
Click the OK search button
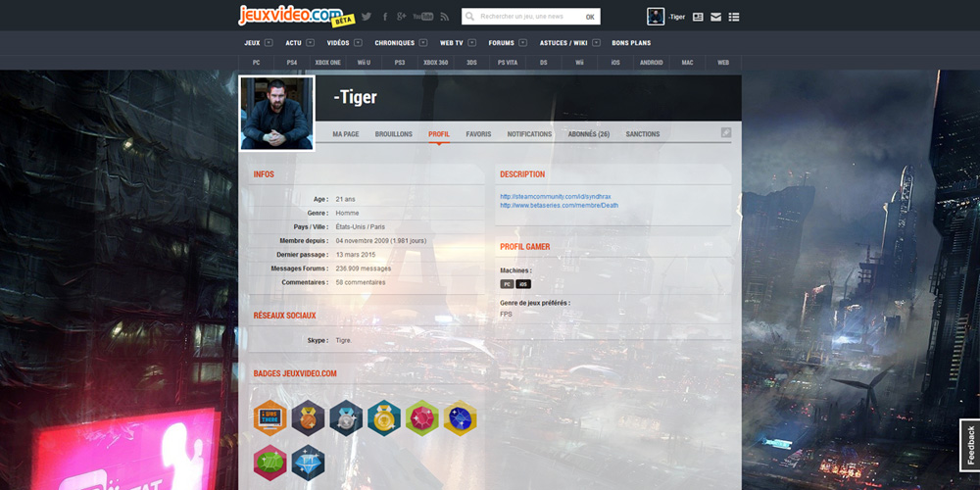[x=590, y=17]
